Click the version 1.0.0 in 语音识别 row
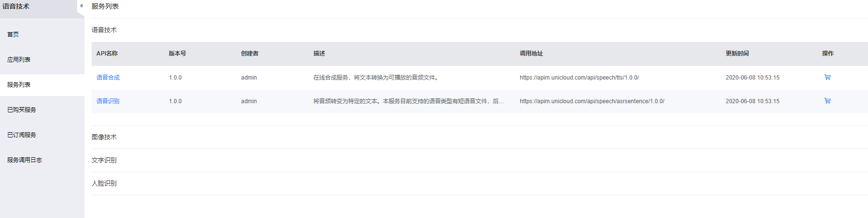The image size is (868, 218). coord(175,101)
